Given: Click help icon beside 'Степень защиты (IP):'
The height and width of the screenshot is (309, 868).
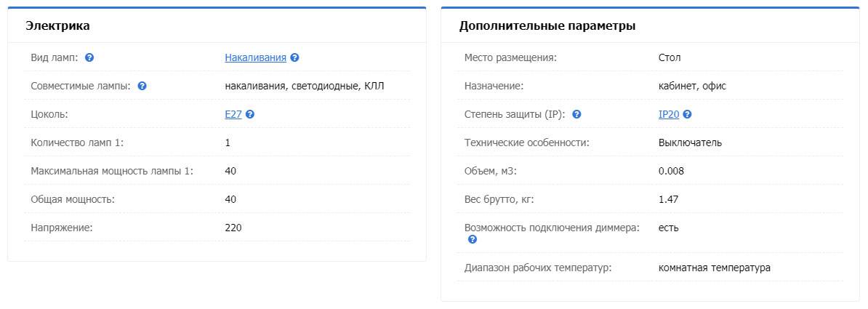Looking at the screenshot, I should (576, 115).
